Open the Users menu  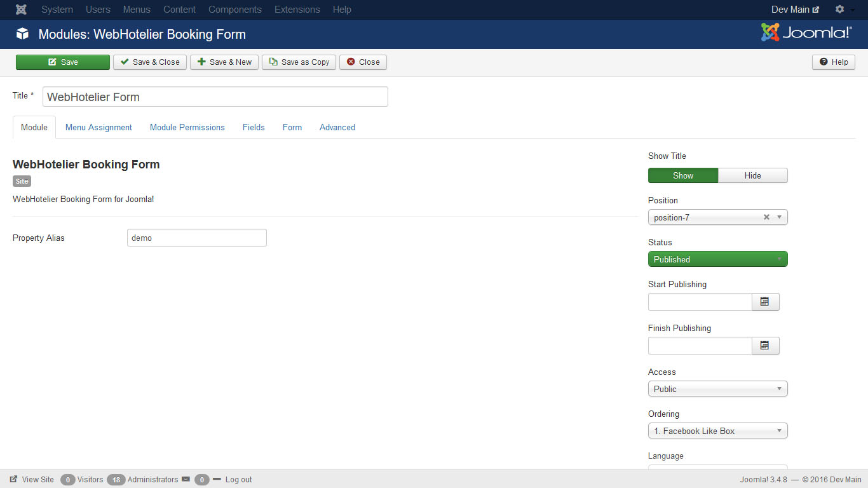(98, 10)
